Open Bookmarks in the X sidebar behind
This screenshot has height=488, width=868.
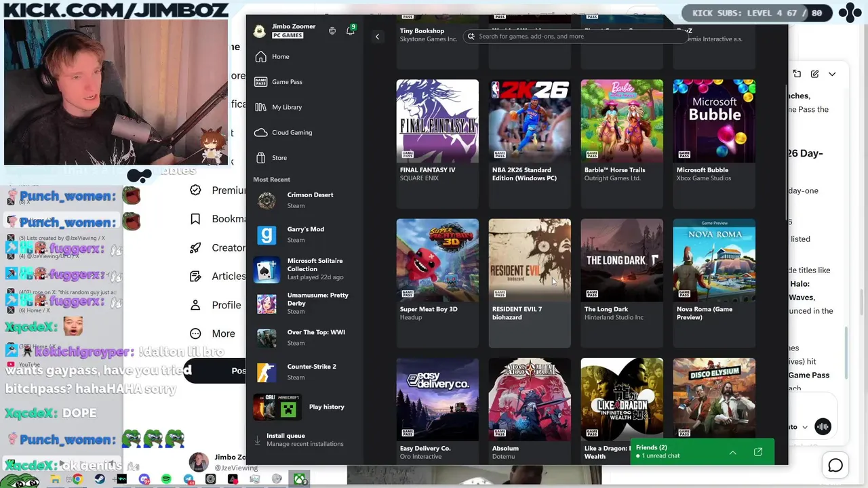(218, 219)
